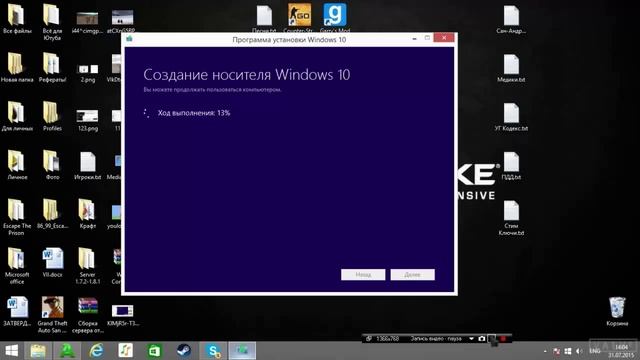Open Skype from the taskbar
Viewport: 640px width, 360px height.
coord(213,351)
